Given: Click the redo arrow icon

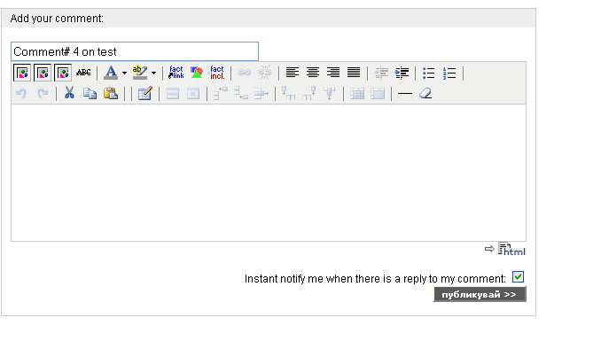Looking at the screenshot, I should coord(43,93).
